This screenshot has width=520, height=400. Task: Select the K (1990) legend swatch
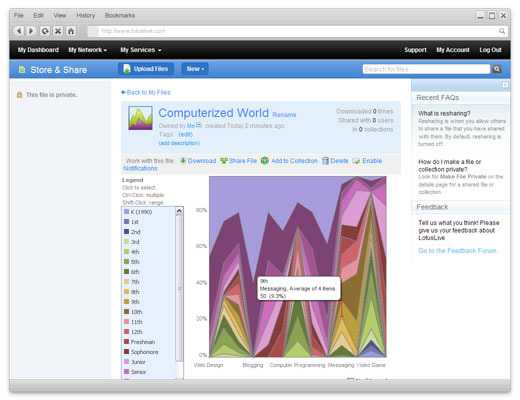pos(127,212)
